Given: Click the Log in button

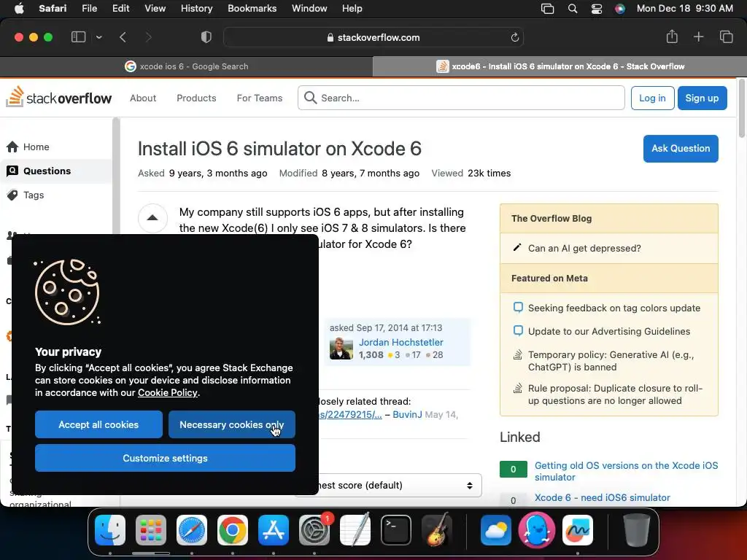Looking at the screenshot, I should click(x=652, y=98).
